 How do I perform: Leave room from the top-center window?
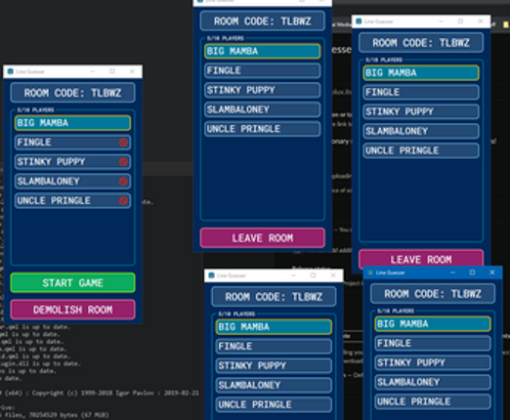[263, 238]
